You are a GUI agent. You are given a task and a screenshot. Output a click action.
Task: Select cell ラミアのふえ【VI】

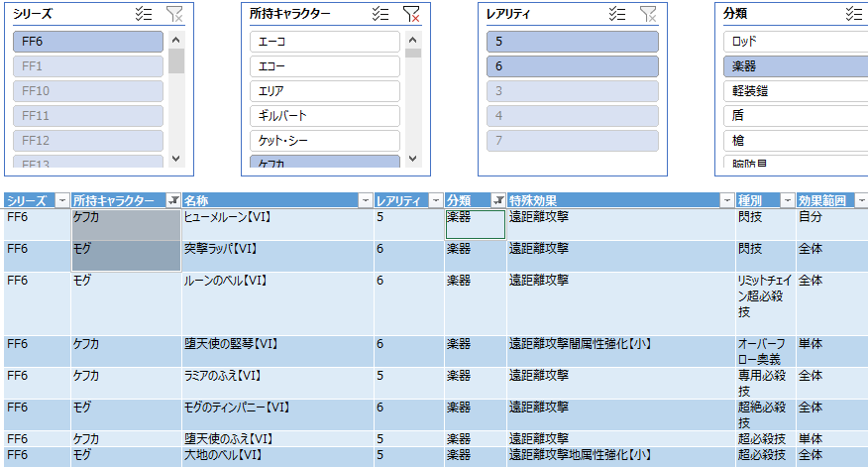(277, 384)
